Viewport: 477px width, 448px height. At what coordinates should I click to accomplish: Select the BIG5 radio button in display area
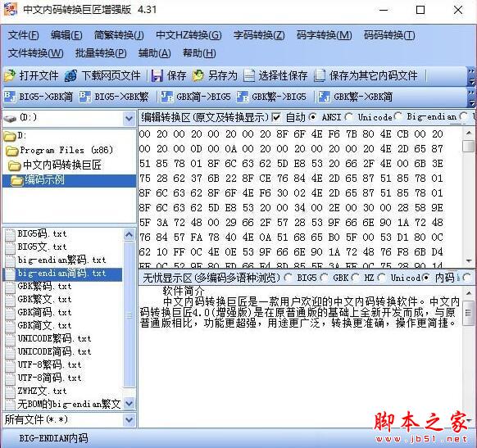coord(288,277)
